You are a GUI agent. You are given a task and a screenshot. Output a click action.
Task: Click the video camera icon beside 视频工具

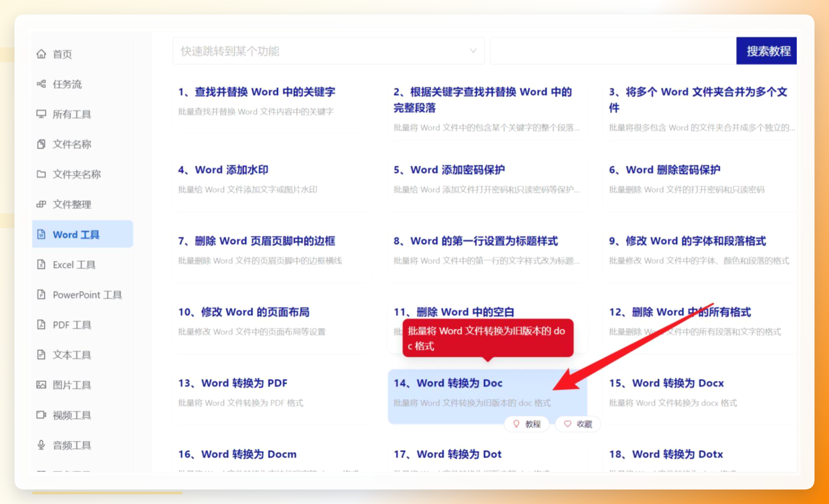[x=41, y=415]
